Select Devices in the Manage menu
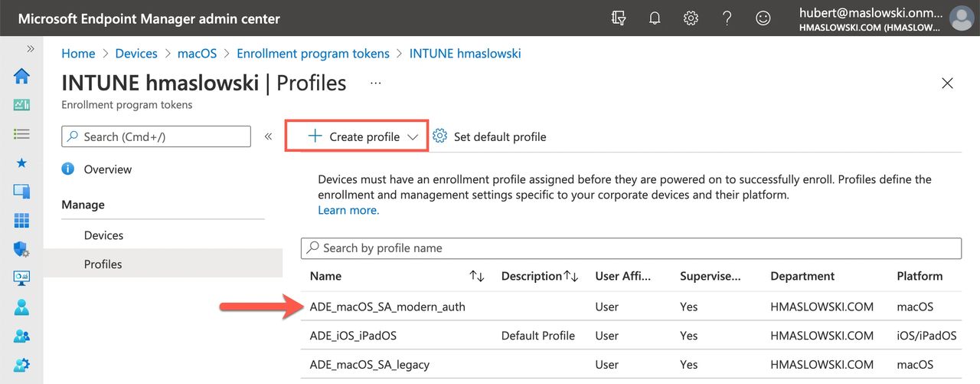Image resolution: width=980 pixels, height=384 pixels. tap(103, 235)
